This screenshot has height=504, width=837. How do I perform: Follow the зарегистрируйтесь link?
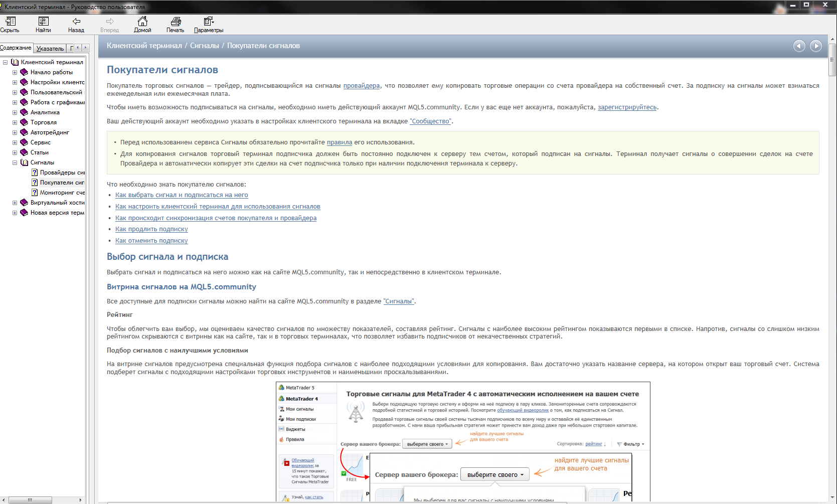[x=627, y=107]
